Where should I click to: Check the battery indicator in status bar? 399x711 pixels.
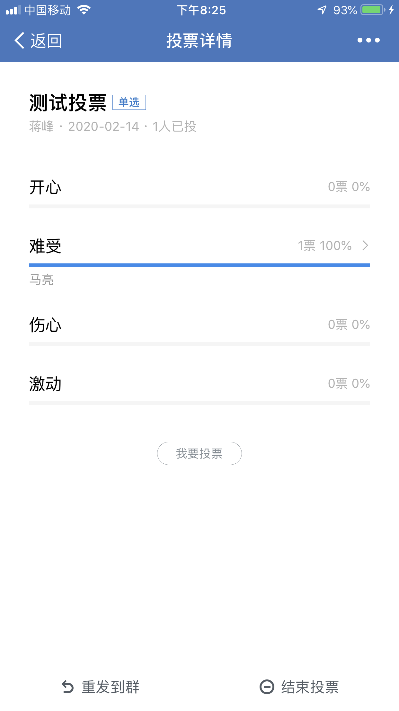click(373, 10)
